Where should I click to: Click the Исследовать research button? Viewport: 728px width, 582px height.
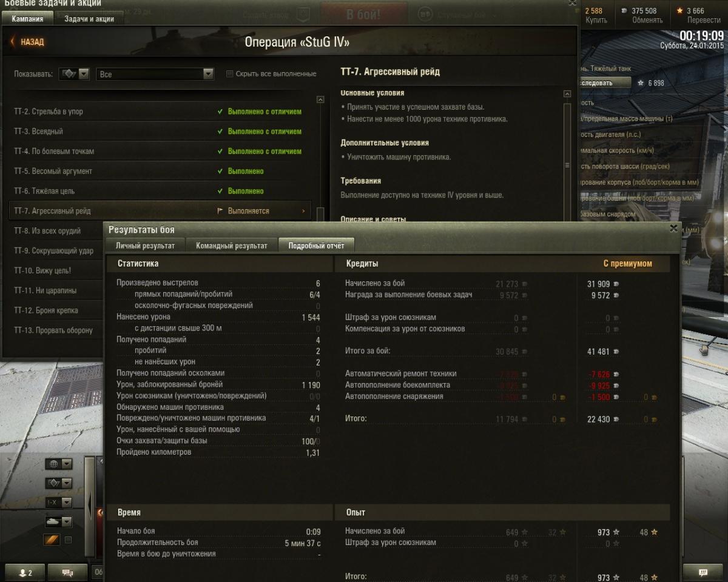[x=605, y=83]
